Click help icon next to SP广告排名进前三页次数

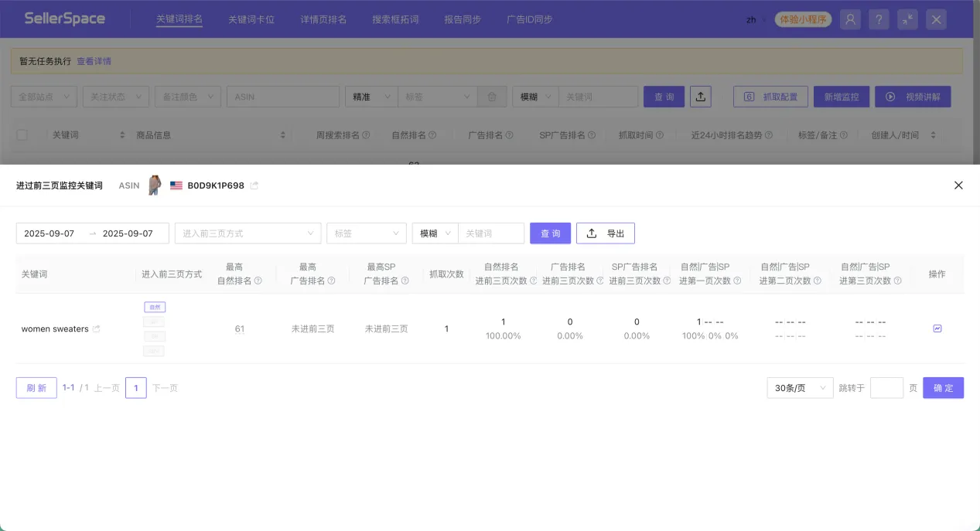[667, 281]
